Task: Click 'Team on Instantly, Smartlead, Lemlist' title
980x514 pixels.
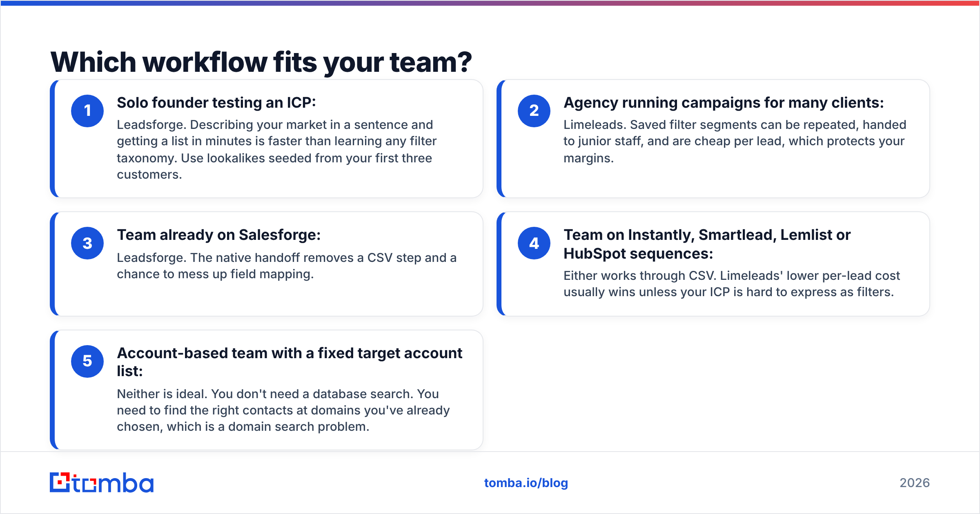Action: tap(707, 244)
